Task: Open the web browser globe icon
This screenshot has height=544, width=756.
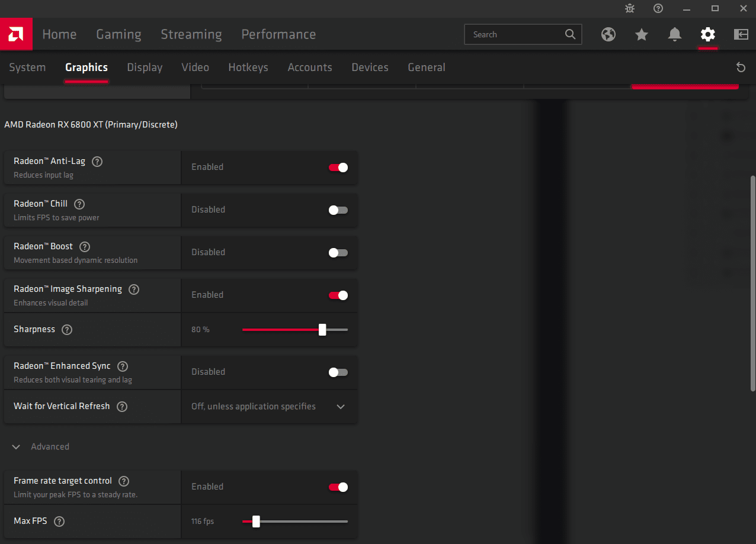Action: pos(608,34)
